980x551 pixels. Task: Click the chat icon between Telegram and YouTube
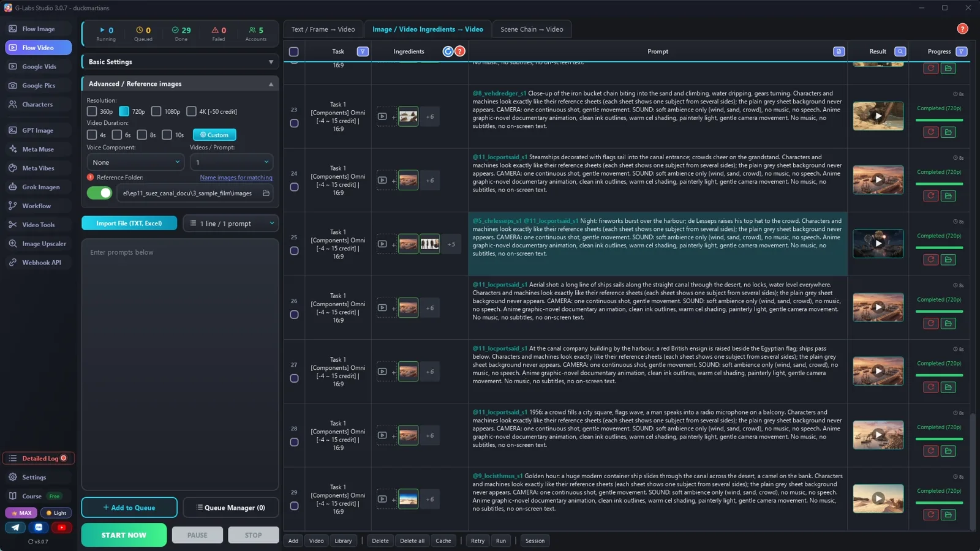[39, 527]
